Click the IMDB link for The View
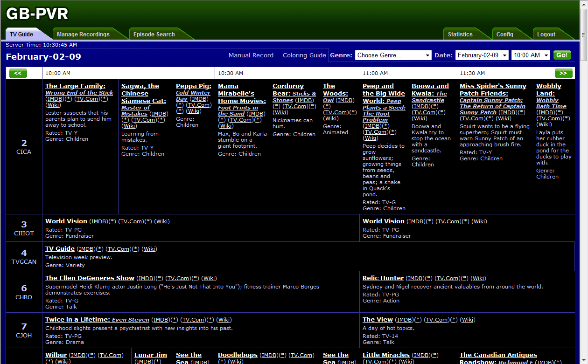The image size is (588, 364). [x=404, y=320]
